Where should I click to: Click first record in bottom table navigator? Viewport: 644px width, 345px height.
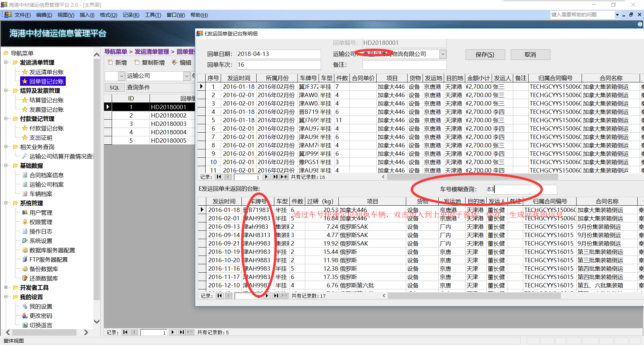click(220, 296)
